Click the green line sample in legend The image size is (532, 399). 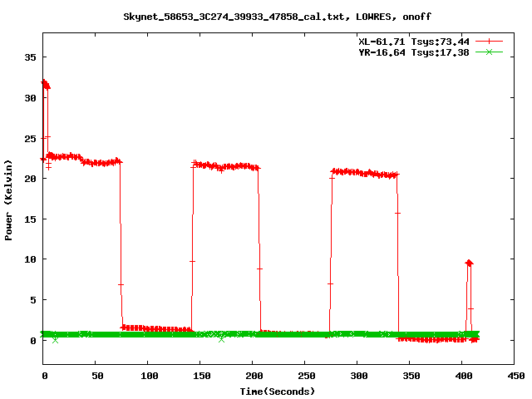pos(489,52)
